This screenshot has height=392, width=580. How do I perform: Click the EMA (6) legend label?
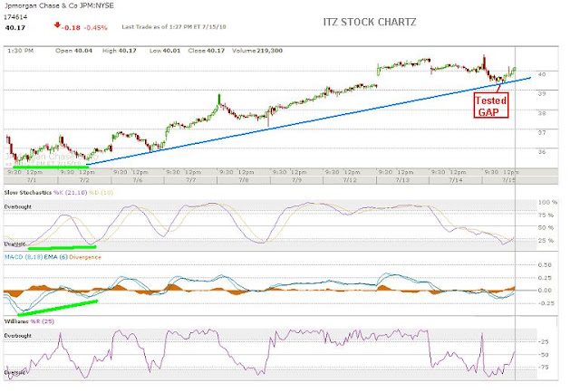(56, 257)
